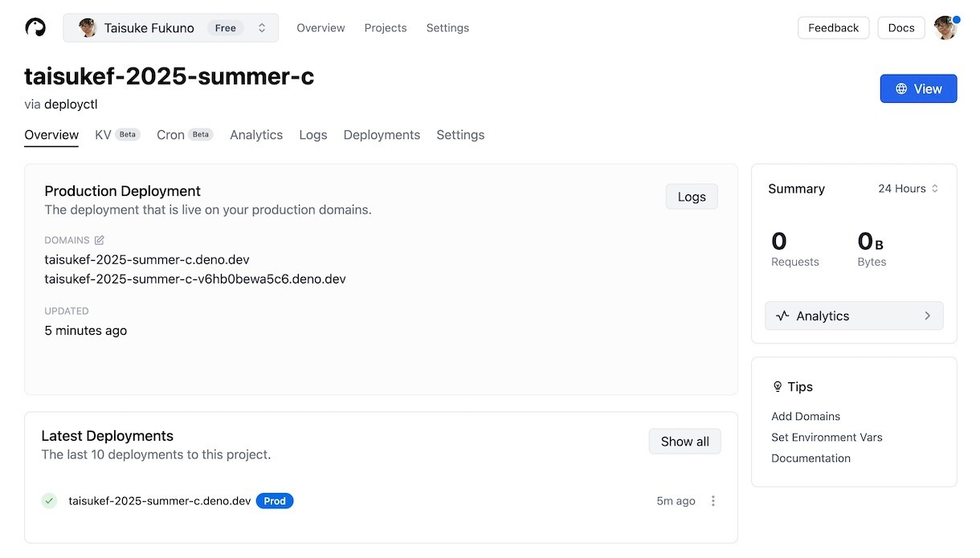Viewport: 980px width, 558px height.
Task: Click the Set Environment Vars tip
Action: click(x=827, y=438)
